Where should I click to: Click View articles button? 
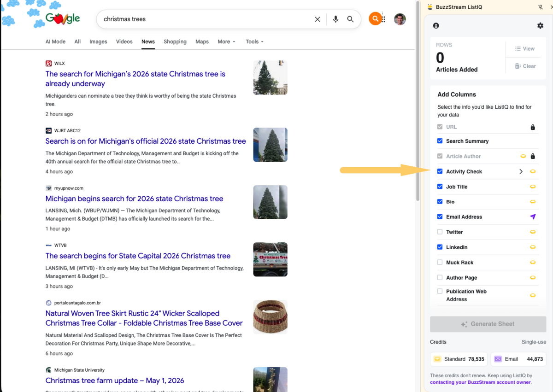click(x=525, y=48)
